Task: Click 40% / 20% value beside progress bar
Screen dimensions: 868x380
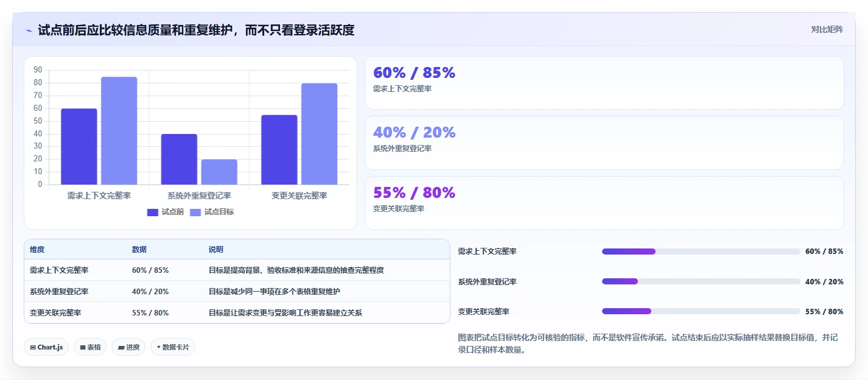Action: pyautogui.click(x=824, y=282)
